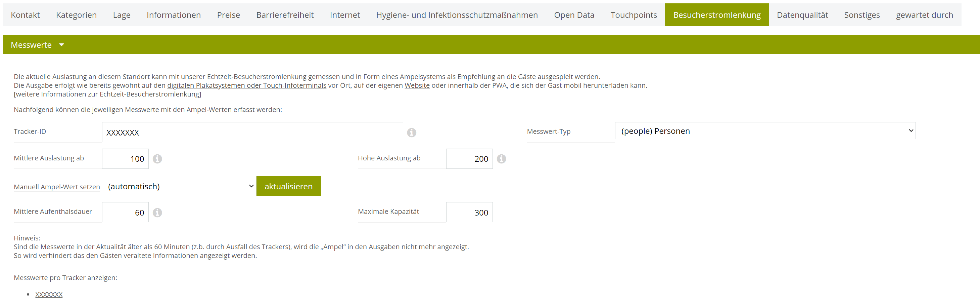Switch to the Internet tab
Image resolution: width=980 pixels, height=307 pixels.
(x=345, y=15)
